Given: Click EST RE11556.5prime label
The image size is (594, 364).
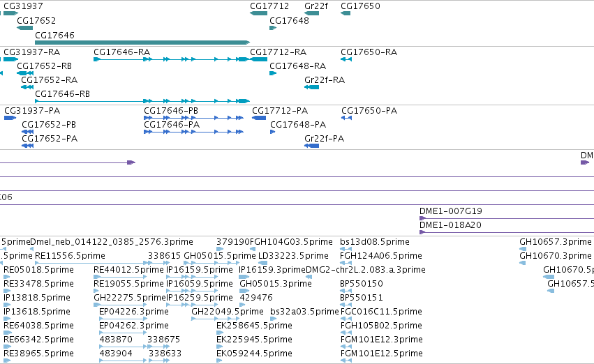Looking at the screenshot, I should [70, 255].
